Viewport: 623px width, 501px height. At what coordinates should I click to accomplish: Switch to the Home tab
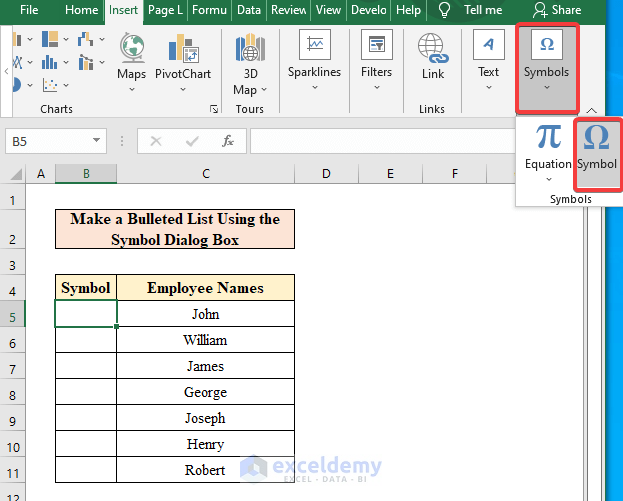81,10
